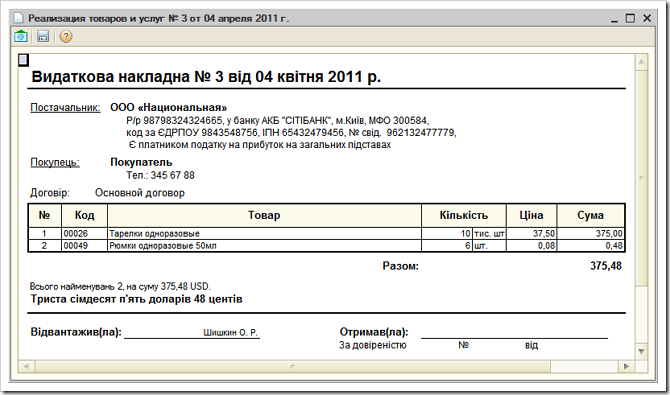The height and width of the screenshot is (395, 670).
Task: Maximize the invoice document window
Action: 631,18
